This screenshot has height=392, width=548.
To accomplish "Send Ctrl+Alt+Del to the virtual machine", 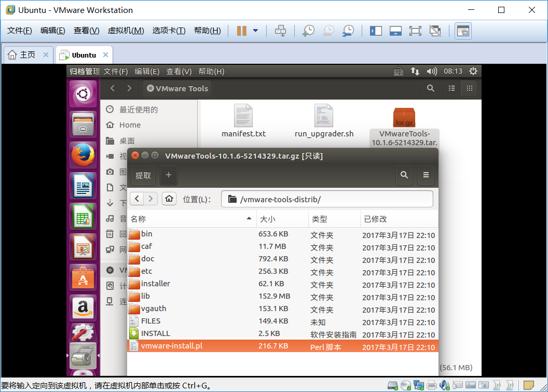I will 280,31.
